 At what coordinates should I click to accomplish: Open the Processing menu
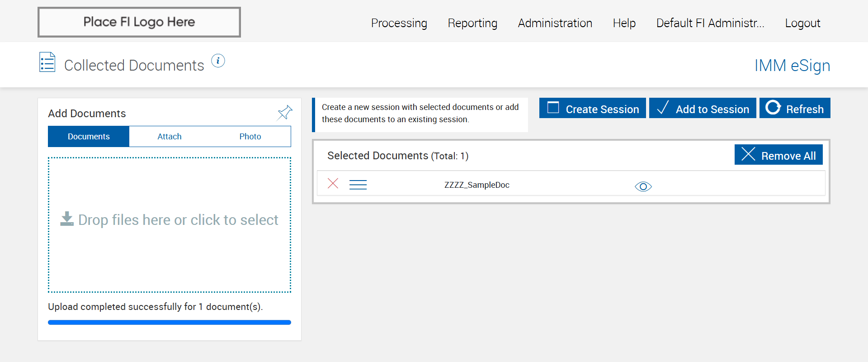click(x=399, y=23)
